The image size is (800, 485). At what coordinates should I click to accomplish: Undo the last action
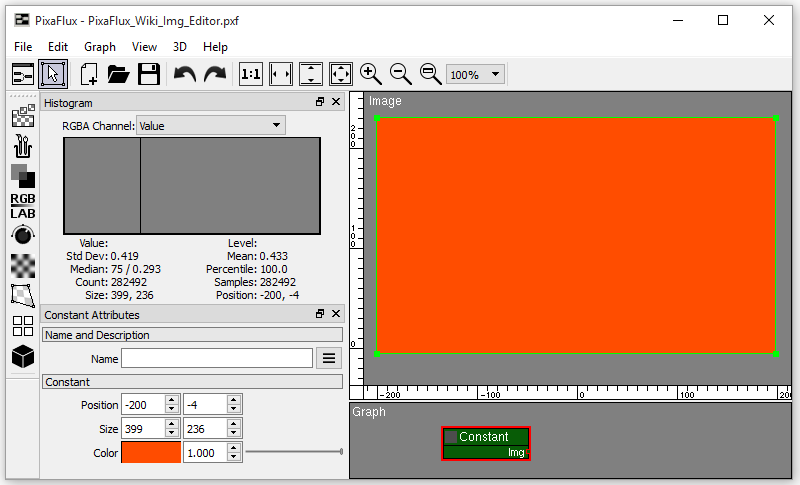[184, 74]
